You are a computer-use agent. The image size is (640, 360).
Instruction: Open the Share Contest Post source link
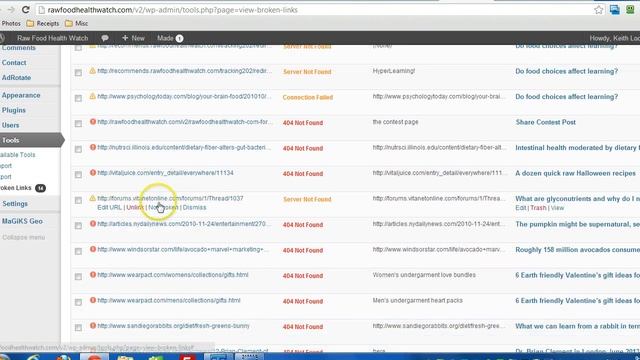(545, 122)
